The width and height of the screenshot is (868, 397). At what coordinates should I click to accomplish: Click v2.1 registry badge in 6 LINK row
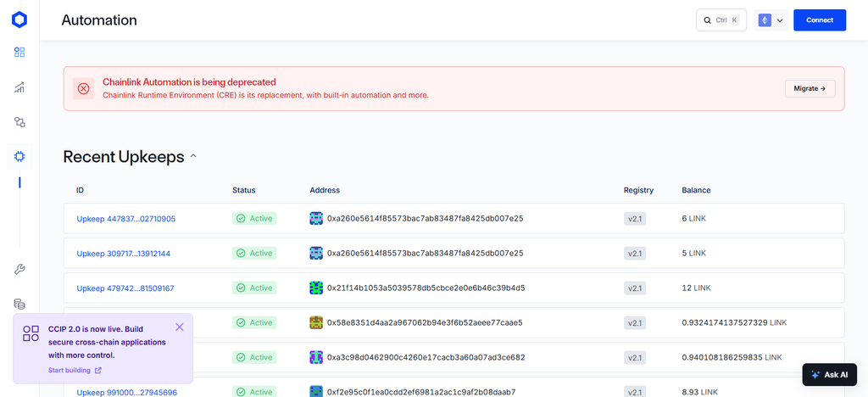(x=634, y=219)
